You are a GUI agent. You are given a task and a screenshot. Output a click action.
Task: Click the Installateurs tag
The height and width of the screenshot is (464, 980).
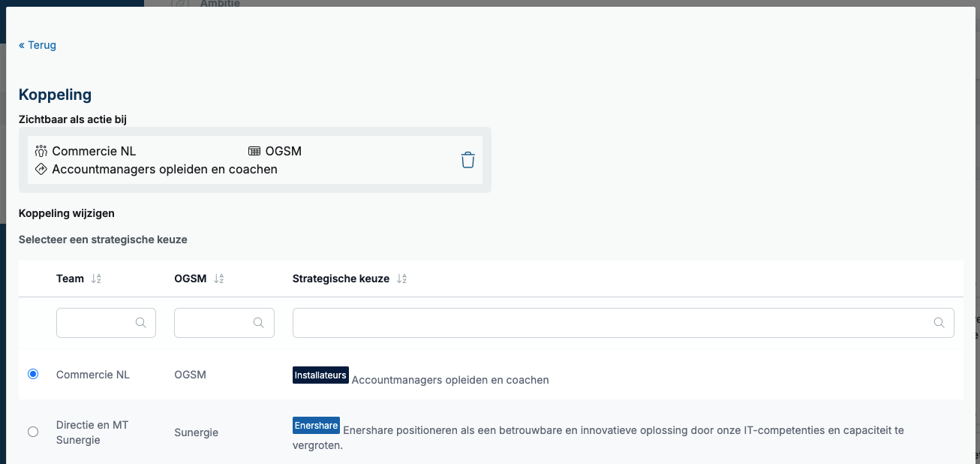click(x=320, y=375)
